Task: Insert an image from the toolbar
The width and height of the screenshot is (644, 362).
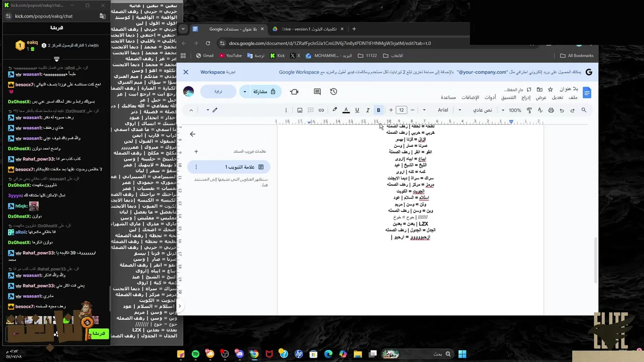Action: click(300, 110)
